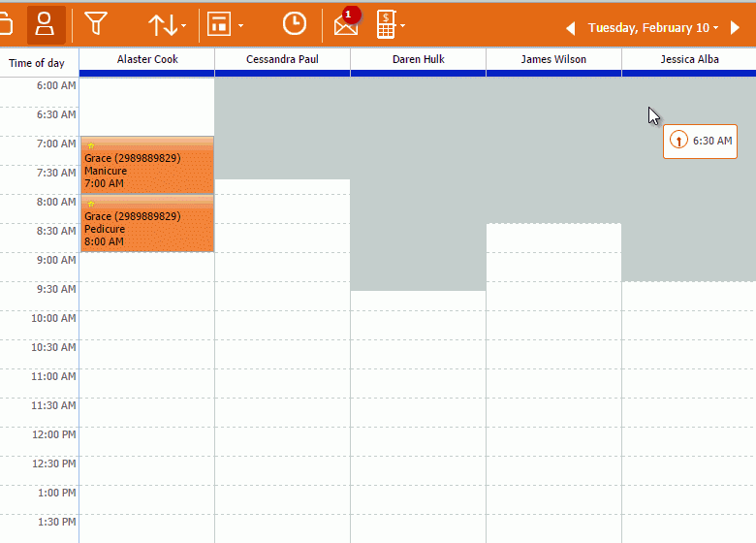Open the filter funnel icon
The height and width of the screenshot is (543, 756).
tap(95, 23)
